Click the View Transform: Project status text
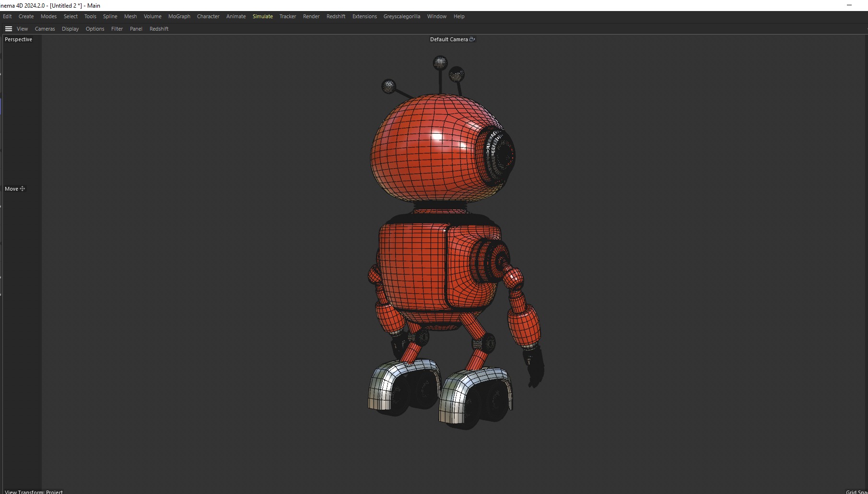The image size is (868, 494). point(34,492)
